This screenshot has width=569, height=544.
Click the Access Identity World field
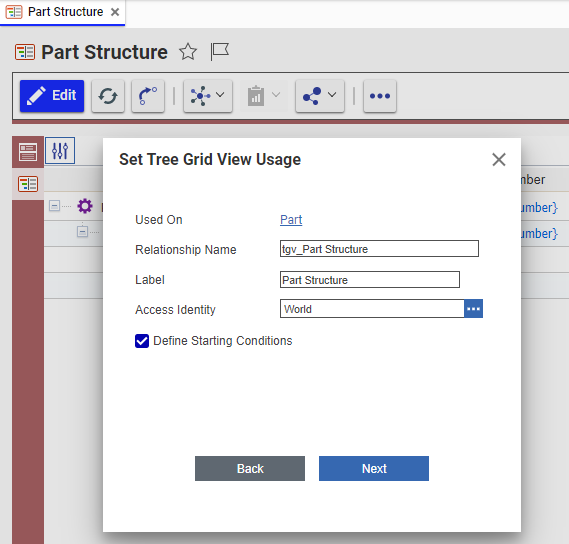[372, 309]
